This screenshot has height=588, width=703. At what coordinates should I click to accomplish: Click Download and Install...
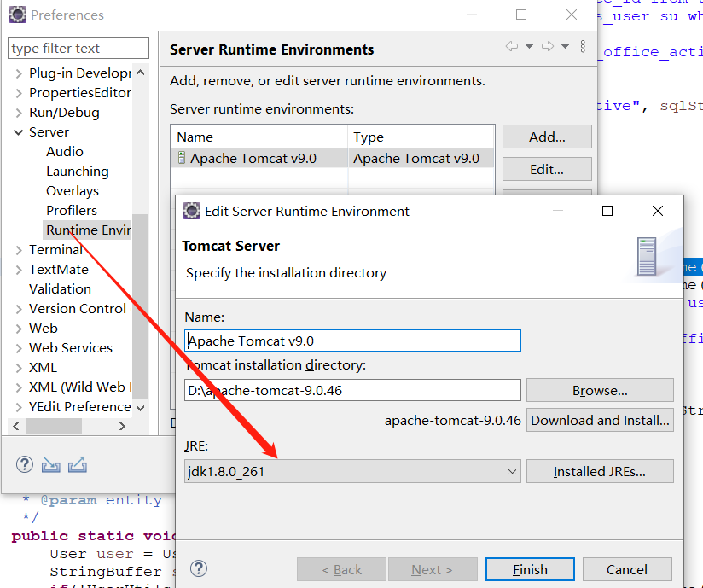[x=600, y=420]
